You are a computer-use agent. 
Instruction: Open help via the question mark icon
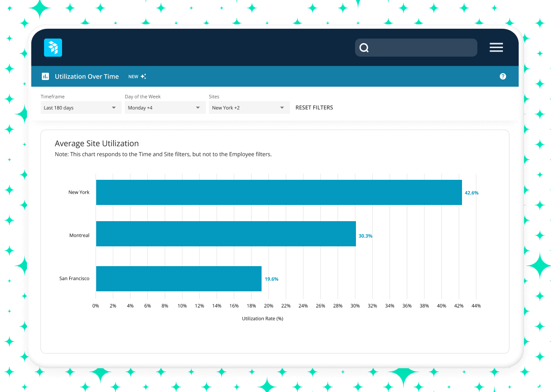[x=503, y=76]
